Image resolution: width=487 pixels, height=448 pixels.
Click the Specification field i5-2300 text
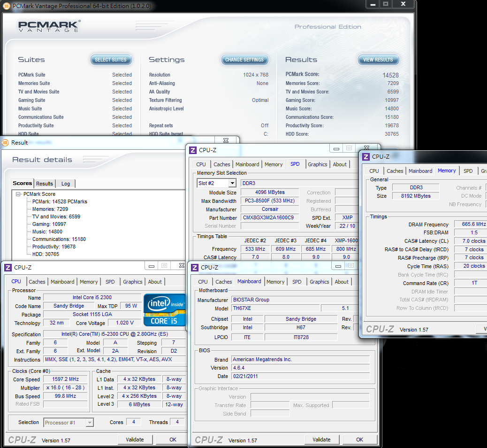tap(114, 334)
